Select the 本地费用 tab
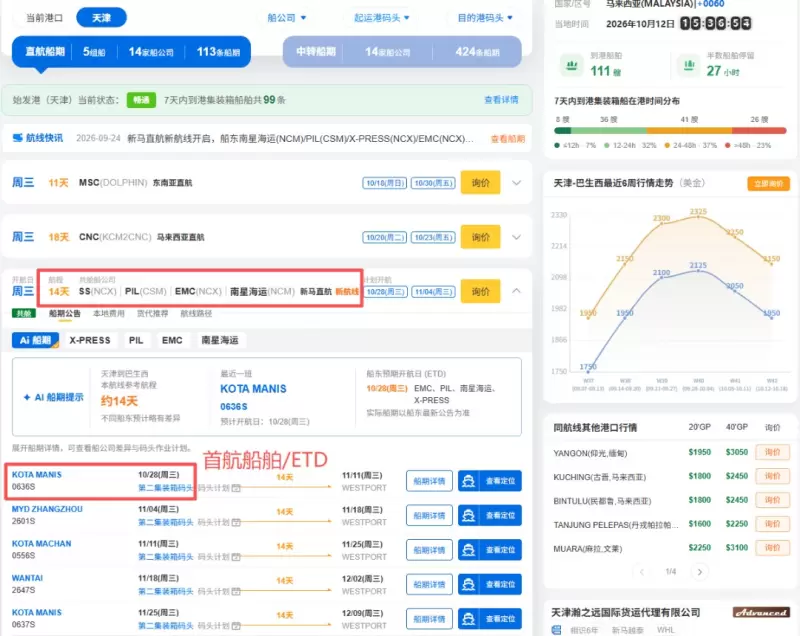This screenshot has height=636, width=800. coord(109,314)
